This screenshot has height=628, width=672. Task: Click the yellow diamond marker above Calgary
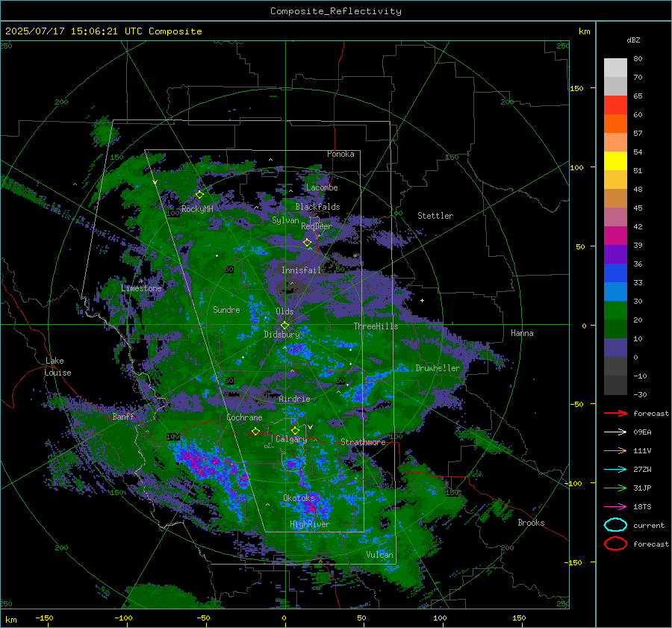[295, 430]
